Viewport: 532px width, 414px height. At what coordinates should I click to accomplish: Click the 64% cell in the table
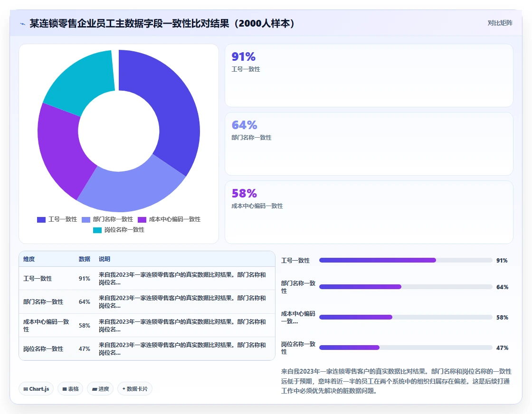[x=84, y=302]
